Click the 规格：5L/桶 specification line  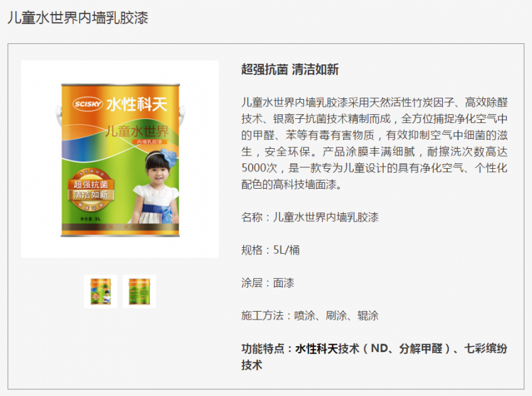click(271, 250)
